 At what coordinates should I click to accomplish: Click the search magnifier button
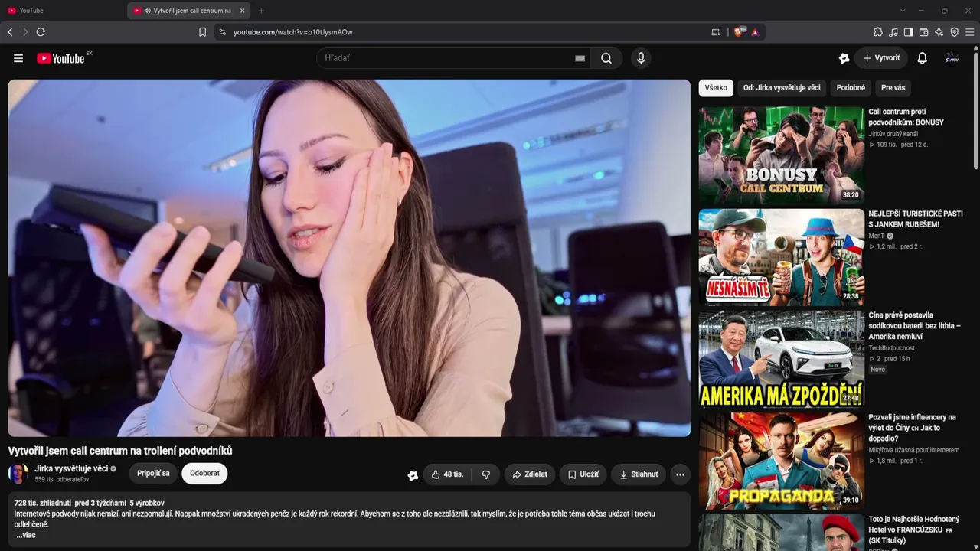coord(606,58)
